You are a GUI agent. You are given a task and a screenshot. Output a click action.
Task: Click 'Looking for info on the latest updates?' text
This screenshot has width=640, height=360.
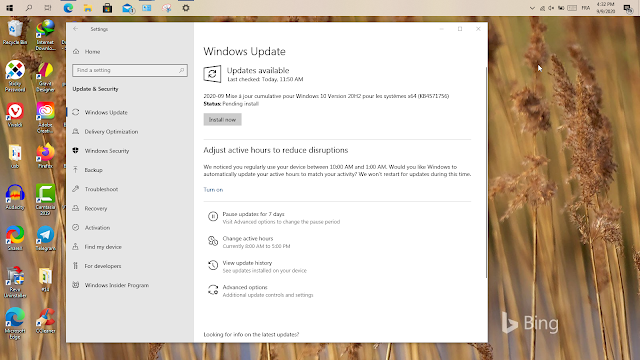click(x=251, y=334)
